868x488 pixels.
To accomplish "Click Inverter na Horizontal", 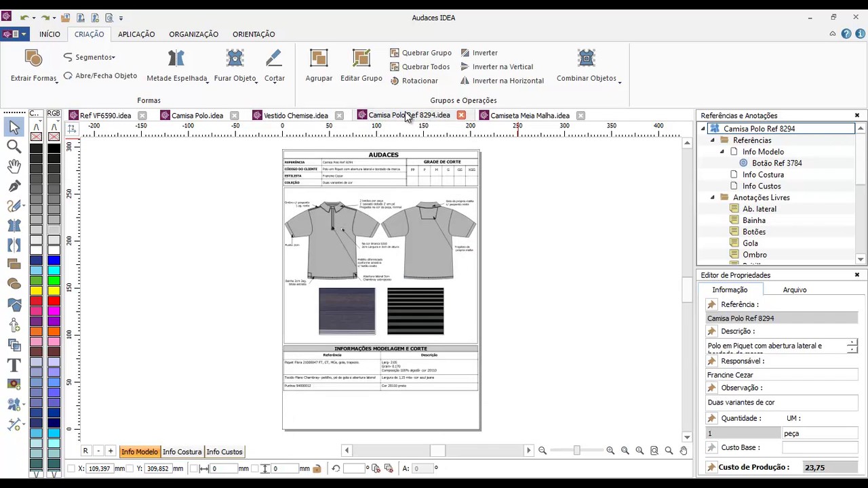I will pos(502,81).
